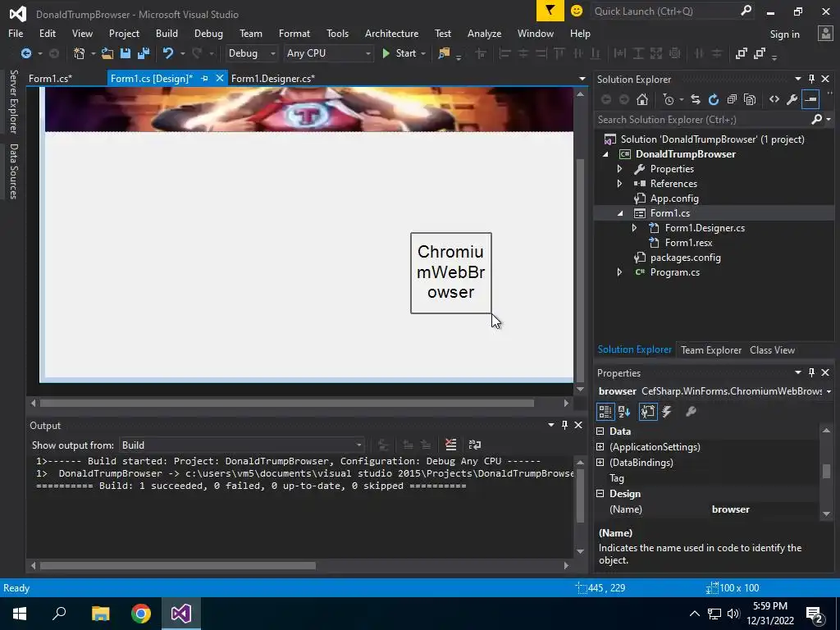Toggle auto-hide pin on Solution Explorer
840x630 pixels.
(811, 79)
